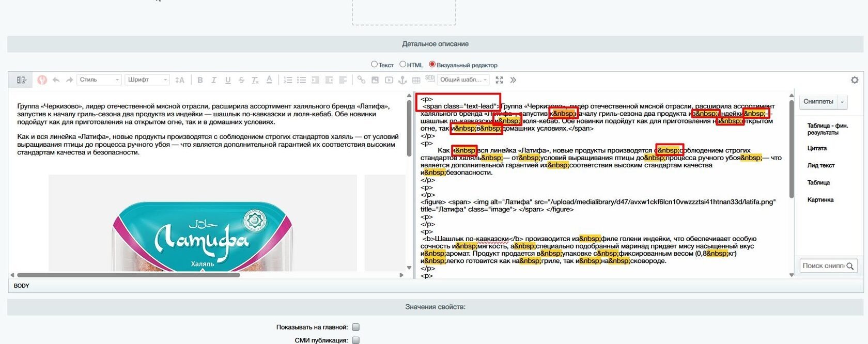Image resolution: width=868 pixels, height=344 pixels.
Task: Click the Значения свойств section header
Action: pyautogui.click(x=435, y=307)
